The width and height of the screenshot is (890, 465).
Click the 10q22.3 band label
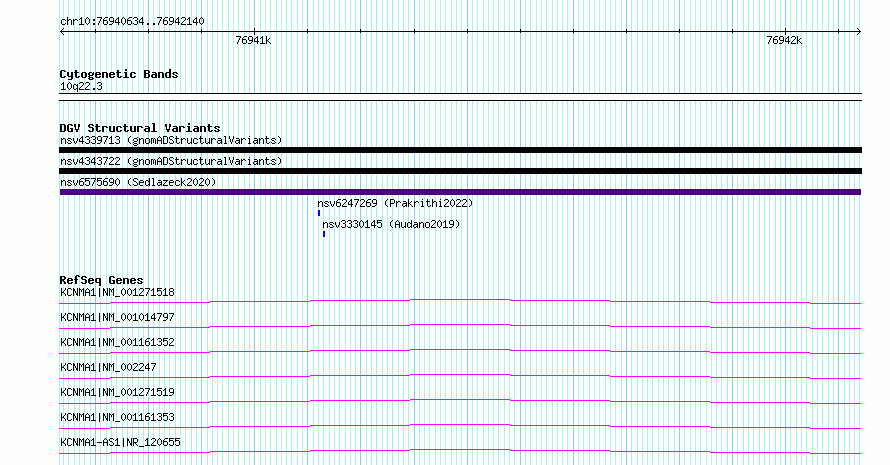tap(81, 86)
